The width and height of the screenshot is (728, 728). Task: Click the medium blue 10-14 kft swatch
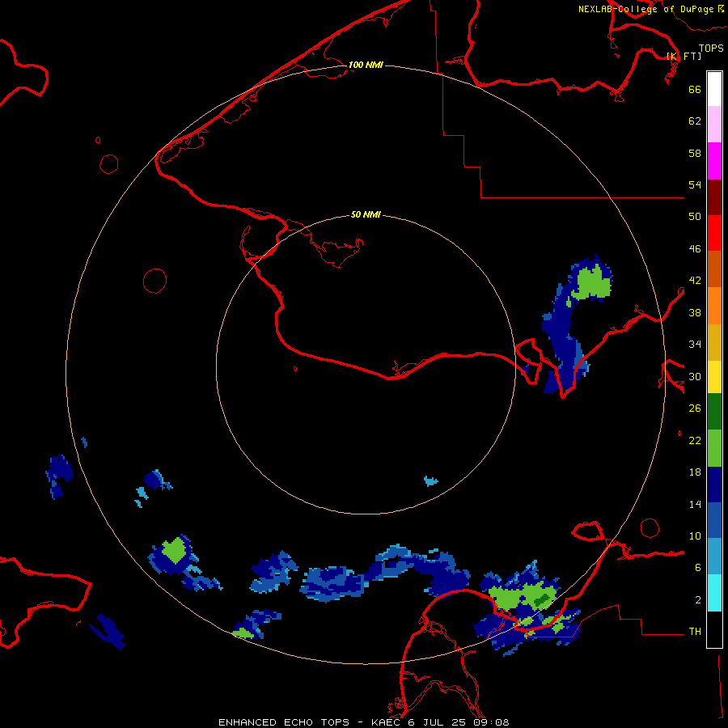click(714, 520)
